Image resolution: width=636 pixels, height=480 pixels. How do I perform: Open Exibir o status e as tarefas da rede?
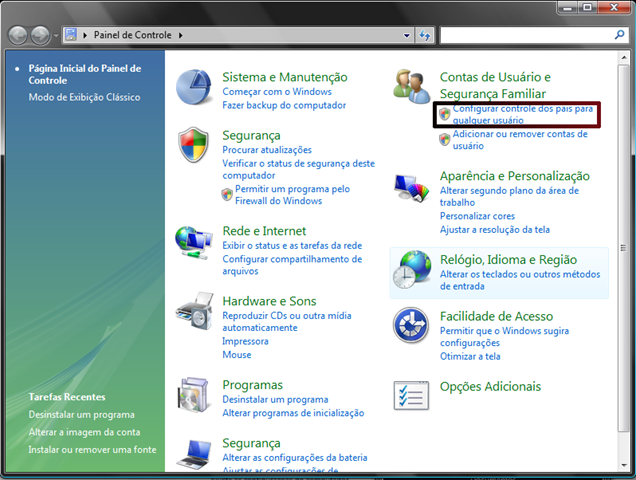[292, 245]
